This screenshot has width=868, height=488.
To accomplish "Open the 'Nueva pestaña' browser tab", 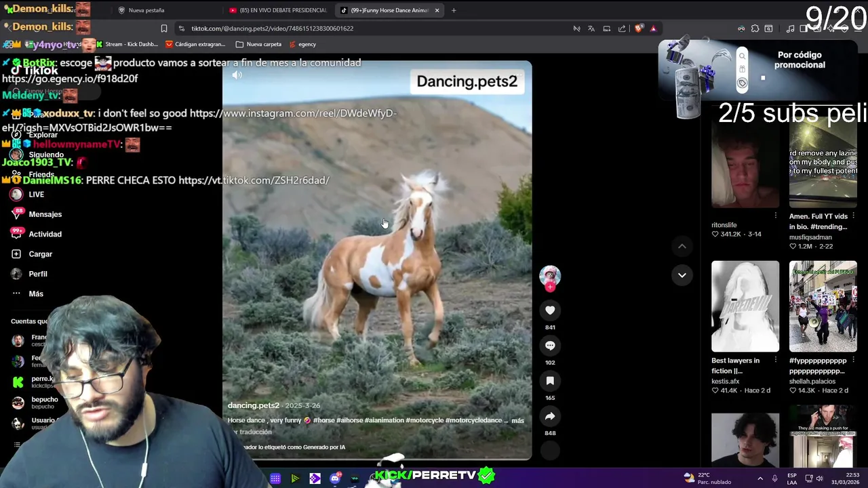I will [146, 10].
